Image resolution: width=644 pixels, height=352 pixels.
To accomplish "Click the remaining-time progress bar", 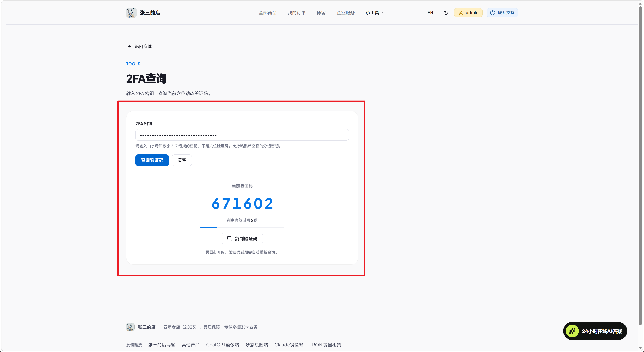I will point(242,227).
